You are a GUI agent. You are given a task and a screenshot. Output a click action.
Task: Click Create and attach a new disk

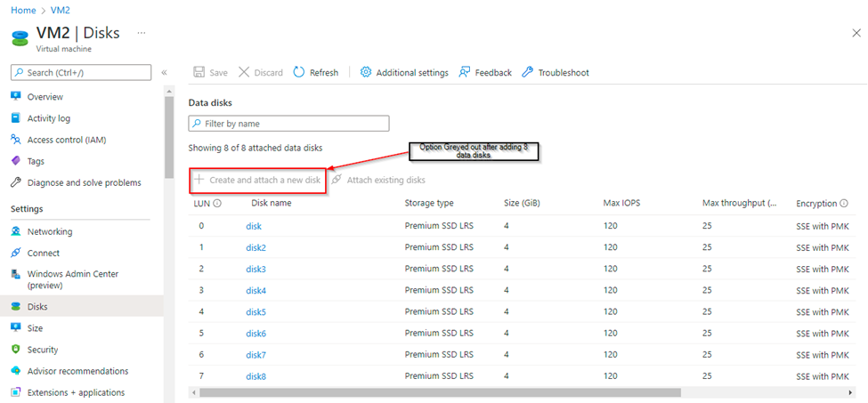257,181
